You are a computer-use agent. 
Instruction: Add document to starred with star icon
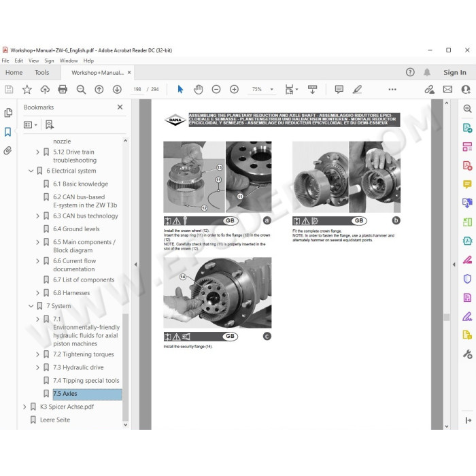27,89
